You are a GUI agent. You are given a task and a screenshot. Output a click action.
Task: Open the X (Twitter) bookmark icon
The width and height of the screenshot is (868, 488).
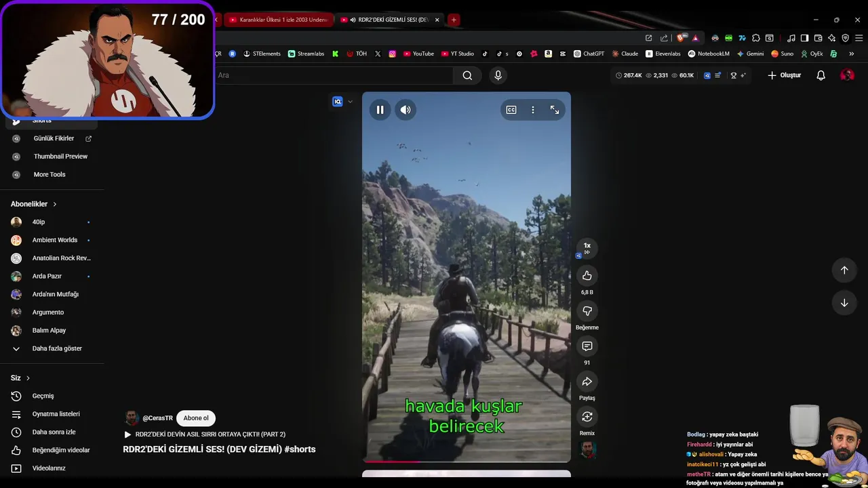[x=378, y=54]
